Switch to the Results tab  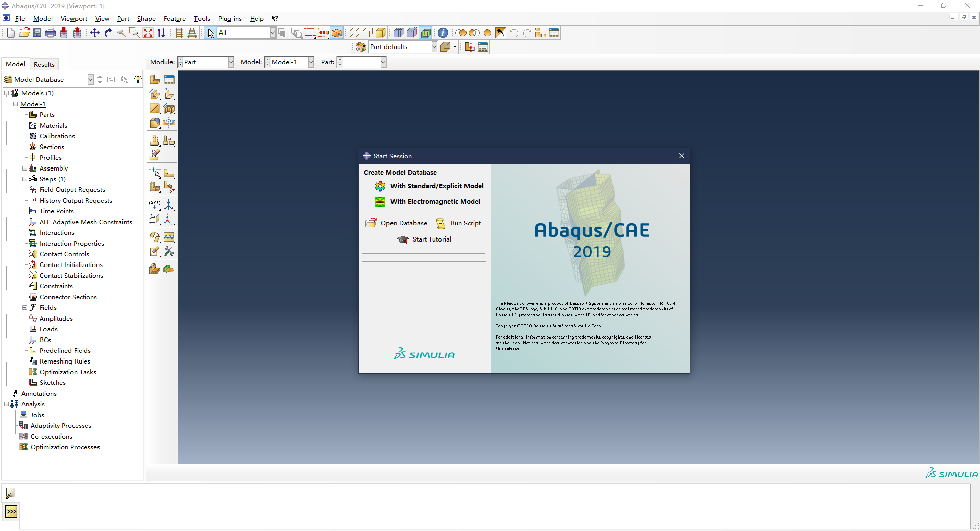pyautogui.click(x=44, y=64)
